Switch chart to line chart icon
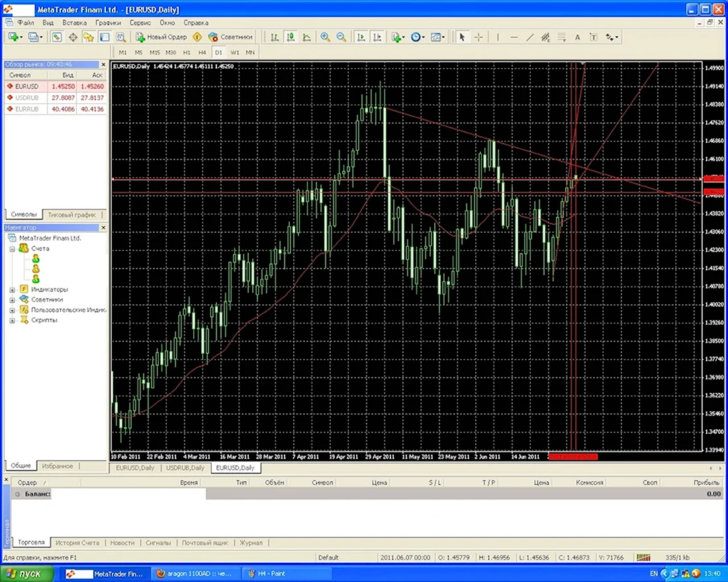This screenshot has width=728, height=582. [306, 37]
